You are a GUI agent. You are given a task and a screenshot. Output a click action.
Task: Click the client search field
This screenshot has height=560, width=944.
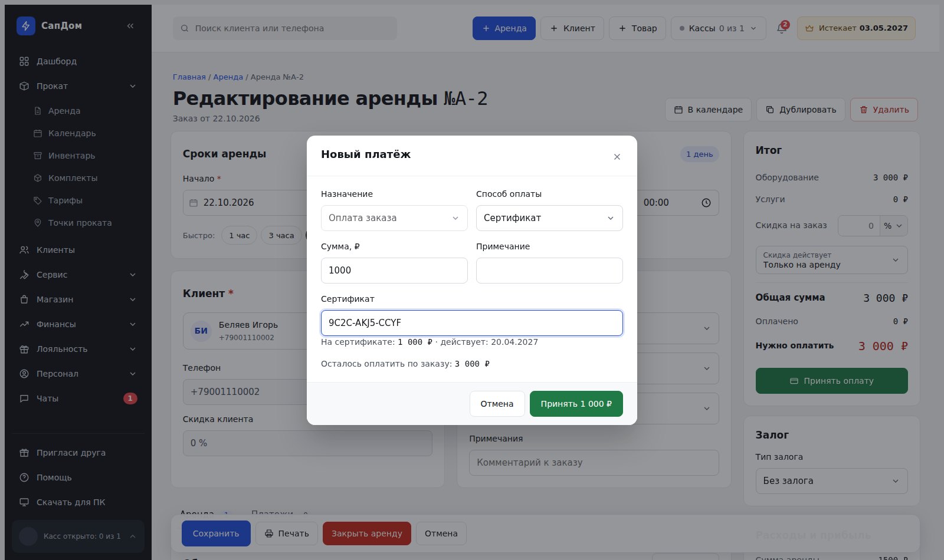[x=285, y=28]
